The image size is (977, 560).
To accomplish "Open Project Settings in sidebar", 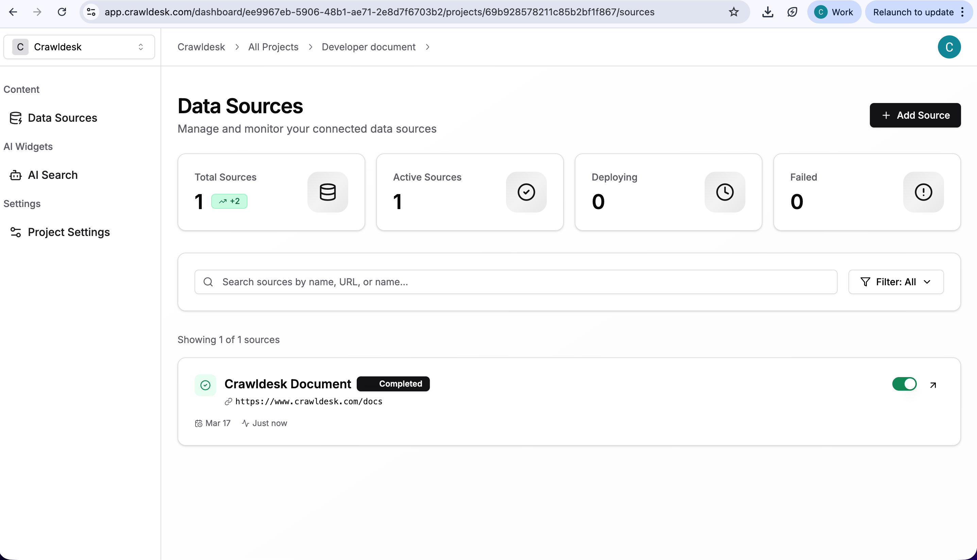I will (x=68, y=232).
